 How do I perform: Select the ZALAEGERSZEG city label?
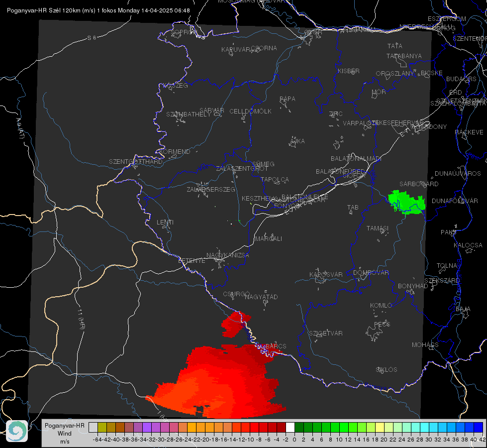coord(211,189)
